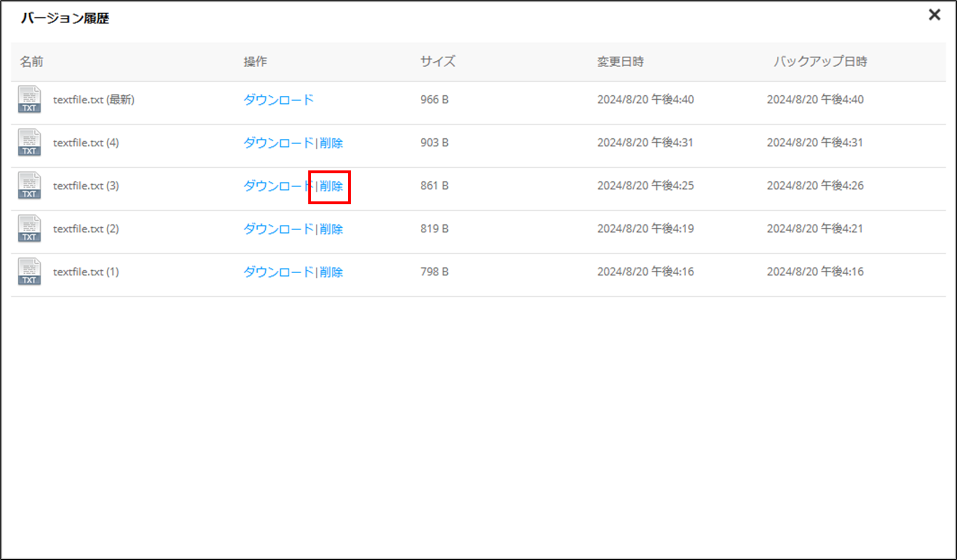The width and height of the screenshot is (957, 560).
Task: Click the バックアップ日時 column header
Action: tap(820, 61)
